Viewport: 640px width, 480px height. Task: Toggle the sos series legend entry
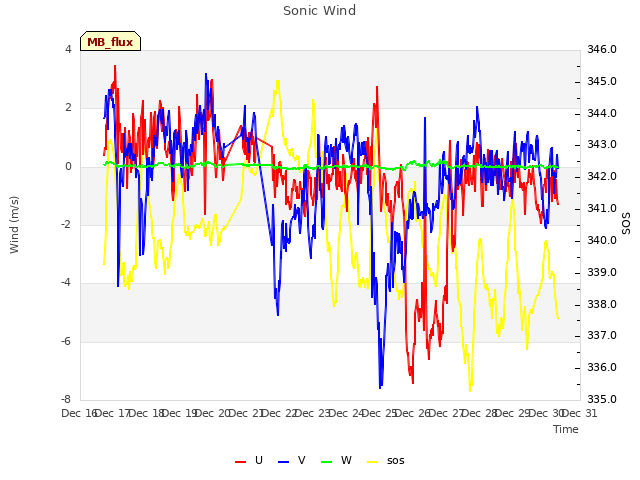point(386,460)
